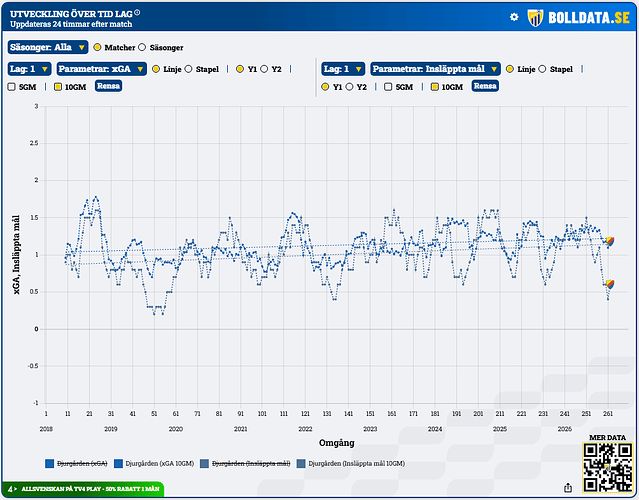Click the share icon at bottom right
639x500 pixels.
568,487
